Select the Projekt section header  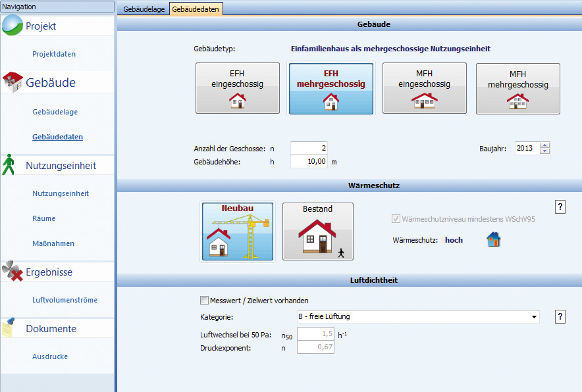[x=57, y=26]
